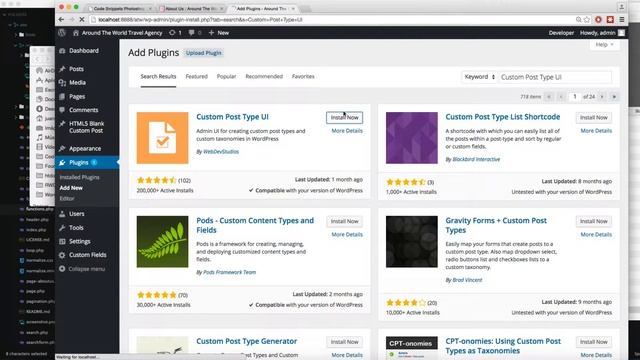640x360 pixels.
Task: Open the Custom Post Type UI title link
Action: click(x=232, y=117)
